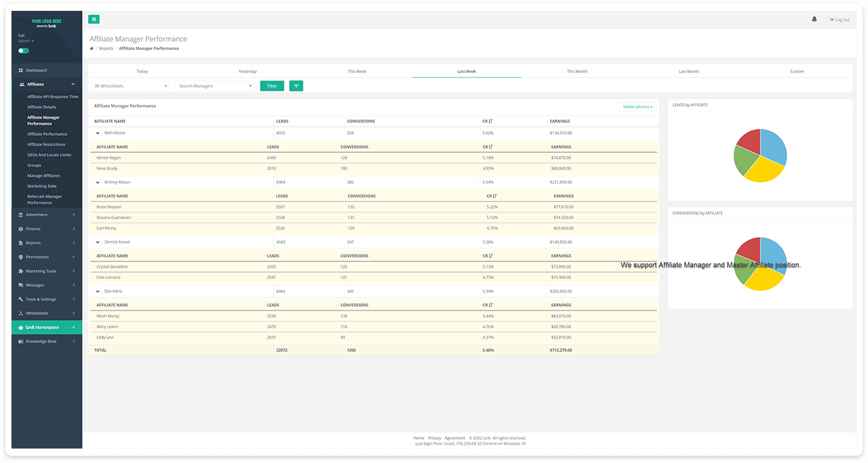
Task: Open the Privacy footer link
Action: [435, 438]
